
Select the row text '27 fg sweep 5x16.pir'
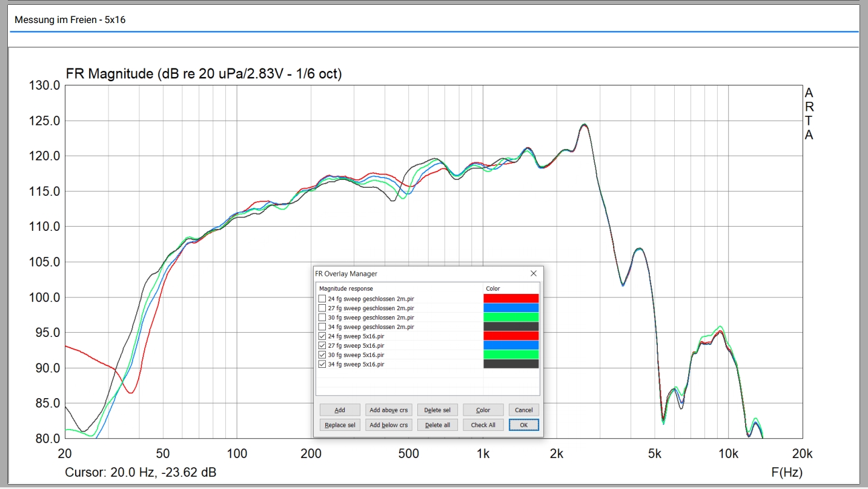356,345
